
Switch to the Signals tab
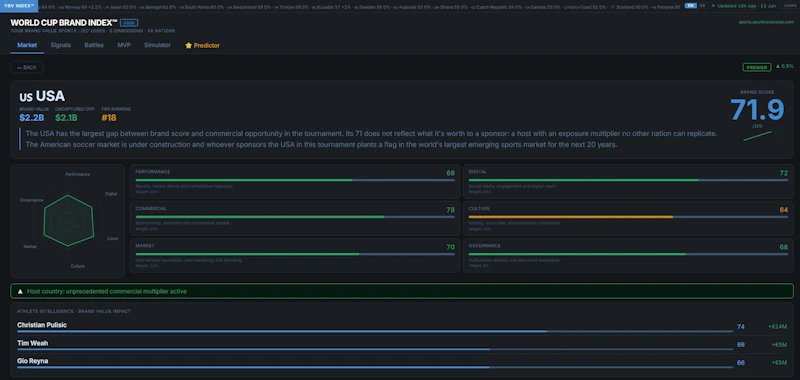coord(61,45)
